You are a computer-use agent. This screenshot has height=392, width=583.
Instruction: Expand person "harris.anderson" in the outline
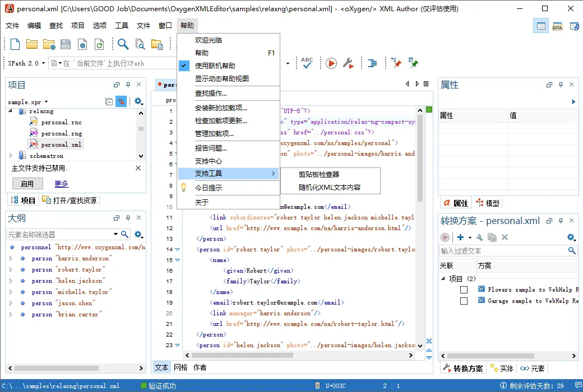(x=11, y=258)
